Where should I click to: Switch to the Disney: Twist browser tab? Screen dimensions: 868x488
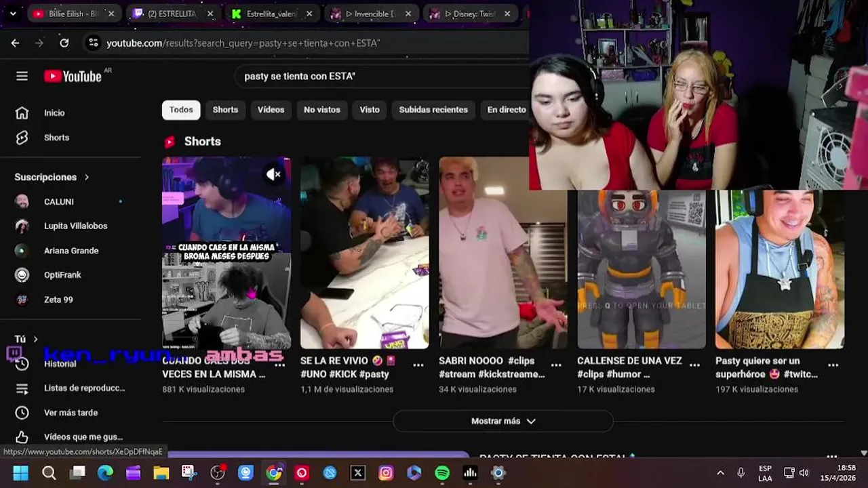[x=469, y=14]
